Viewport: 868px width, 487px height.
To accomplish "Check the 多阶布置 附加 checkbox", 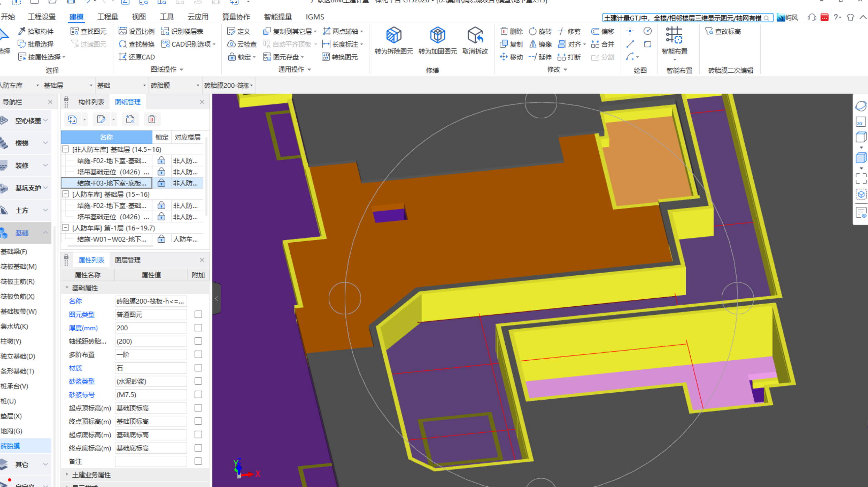I will [x=198, y=354].
